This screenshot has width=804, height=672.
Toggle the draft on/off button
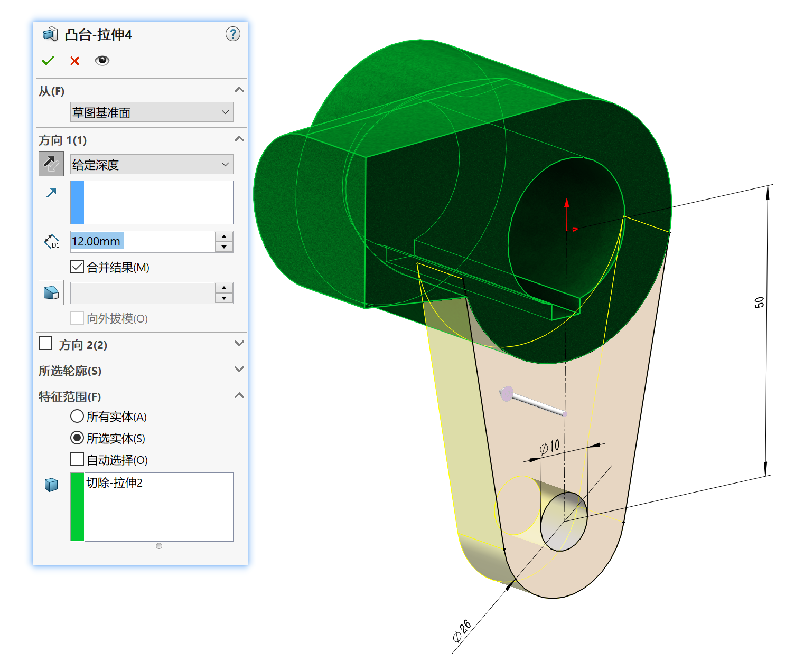pos(51,292)
